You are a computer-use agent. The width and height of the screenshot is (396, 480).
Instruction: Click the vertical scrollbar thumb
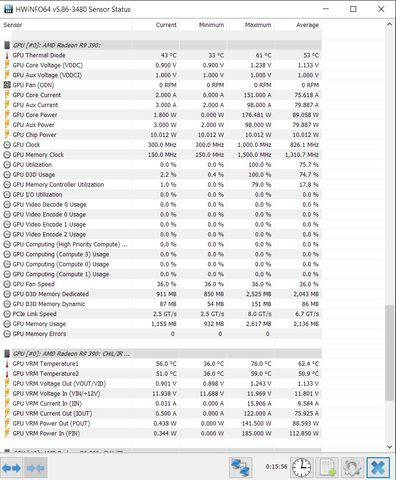[389, 352]
